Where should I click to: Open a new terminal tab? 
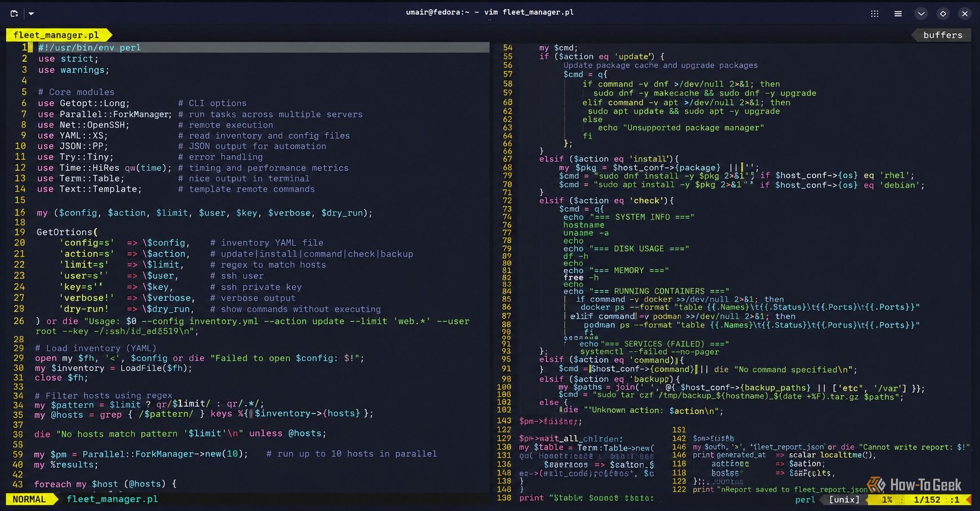[x=14, y=13]
